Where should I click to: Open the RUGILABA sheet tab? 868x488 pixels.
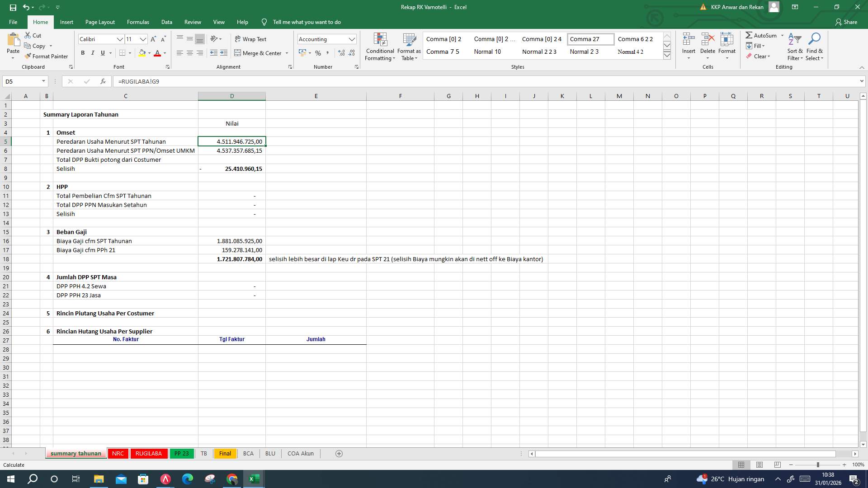point(149,453)
